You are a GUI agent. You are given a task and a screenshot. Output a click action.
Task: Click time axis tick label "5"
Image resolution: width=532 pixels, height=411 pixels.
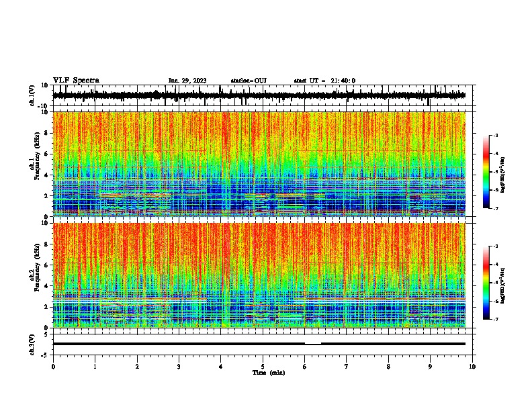click(x=263, y=367)
